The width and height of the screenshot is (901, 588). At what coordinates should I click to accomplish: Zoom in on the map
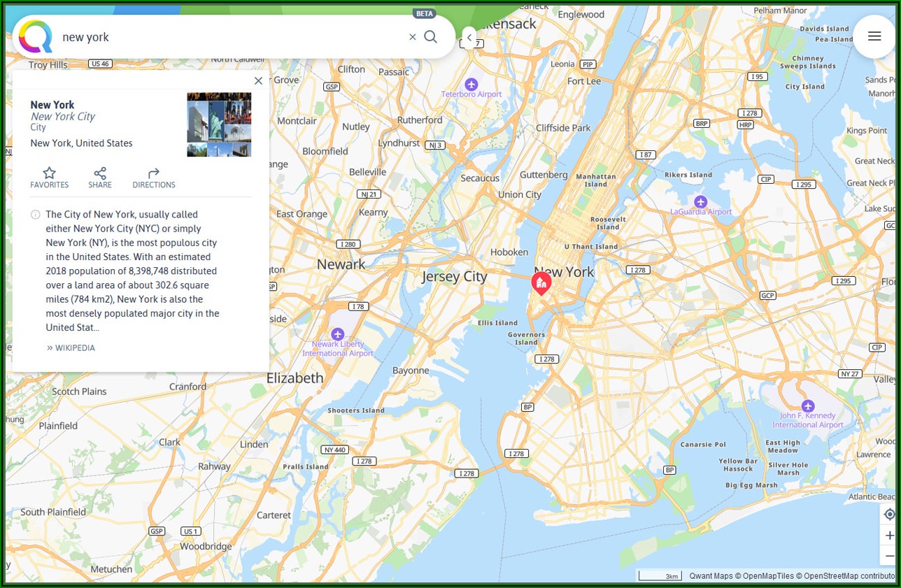tap(890, 536)
